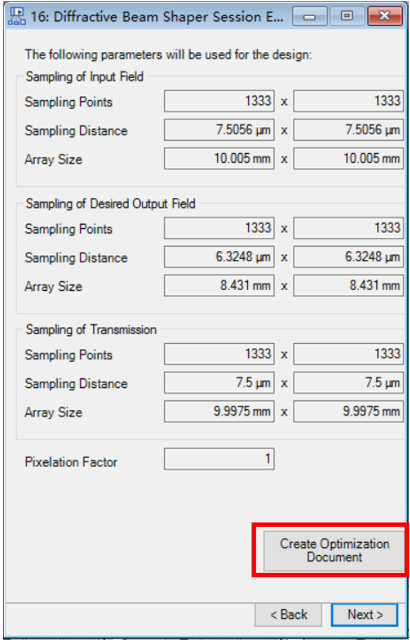Select Output Field second Sampling Distance box
The height and width of the screenshot is (640, 410).
pos(348,257)
